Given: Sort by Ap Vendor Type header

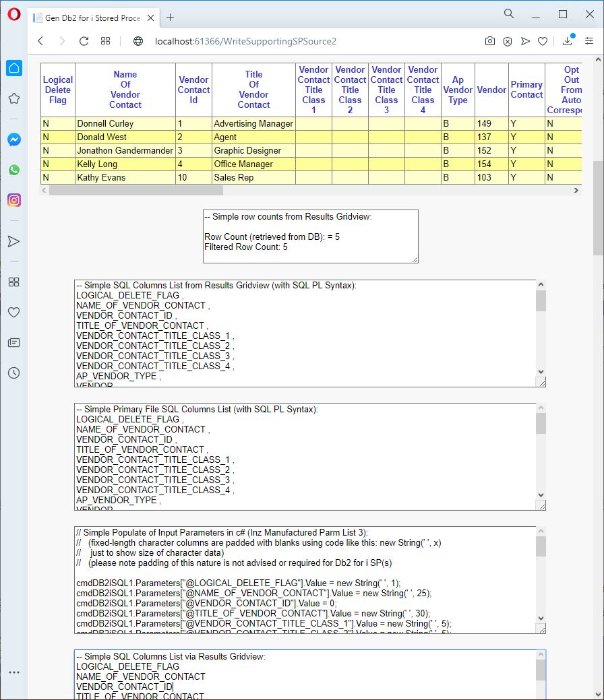Looking at the screenshot, I should (458, 90).
